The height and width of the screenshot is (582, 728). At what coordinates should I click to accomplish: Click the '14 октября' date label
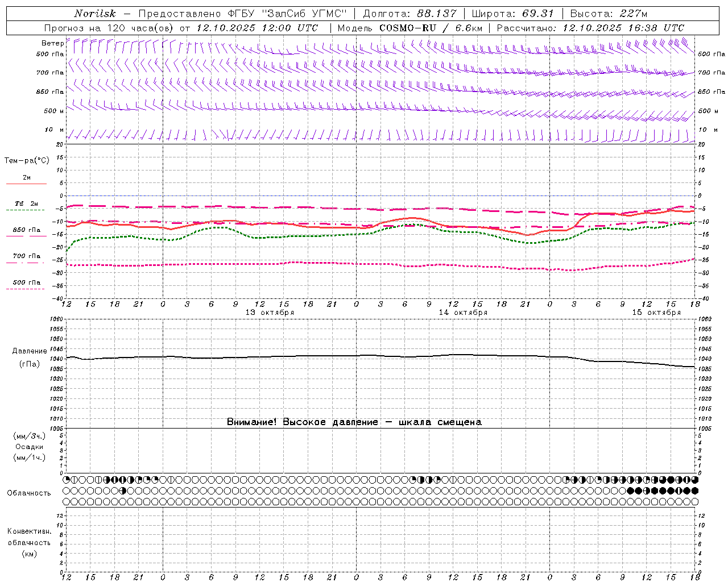463,313
